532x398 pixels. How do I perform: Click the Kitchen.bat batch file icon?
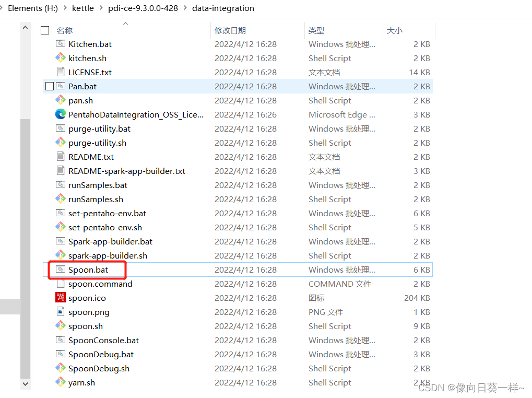tap(61, 44)
